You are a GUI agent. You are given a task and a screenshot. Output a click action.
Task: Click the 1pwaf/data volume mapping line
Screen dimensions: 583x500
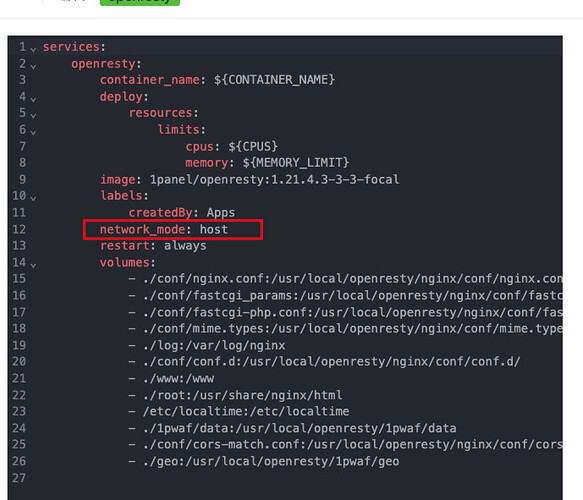[x=292, y=428]
